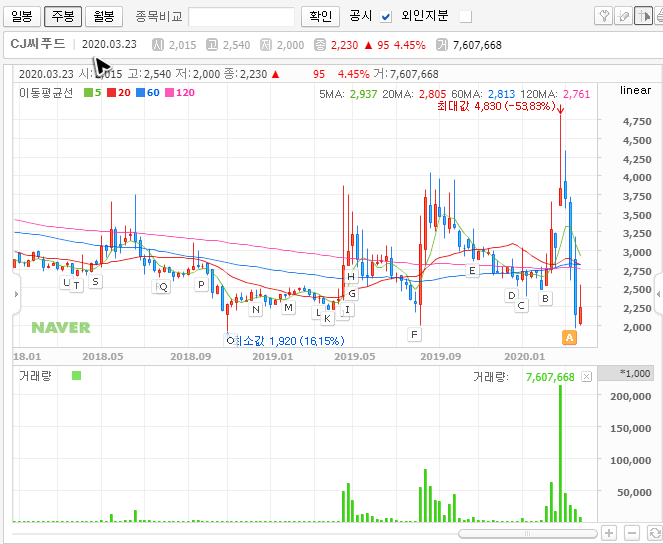This screenshot has width=663, height=544.
Task: Click the red 20-day MA swatch
Action: coord(111,93)
